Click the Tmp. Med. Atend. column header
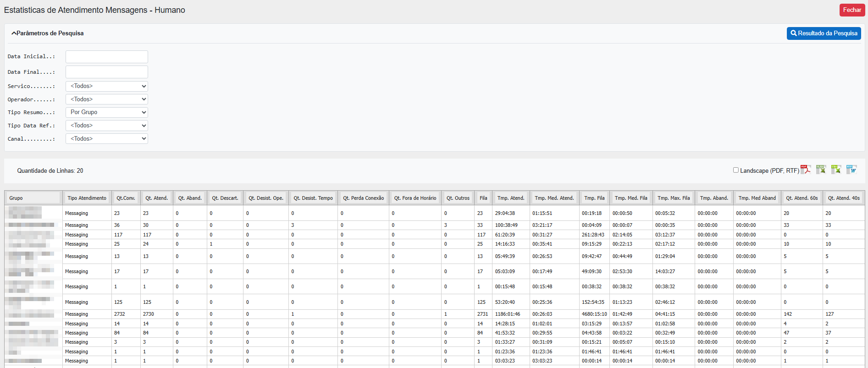This screenshot has width=868, height=368. 554,198
